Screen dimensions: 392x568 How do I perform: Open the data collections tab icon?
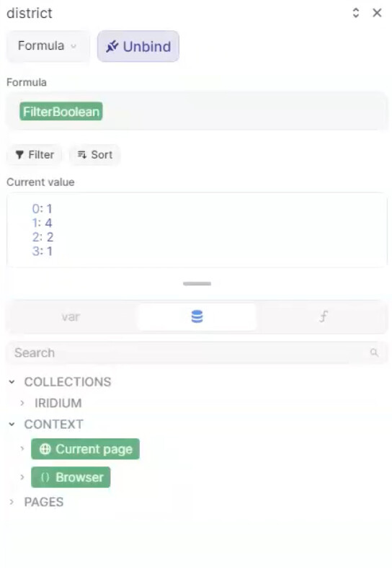197,316
